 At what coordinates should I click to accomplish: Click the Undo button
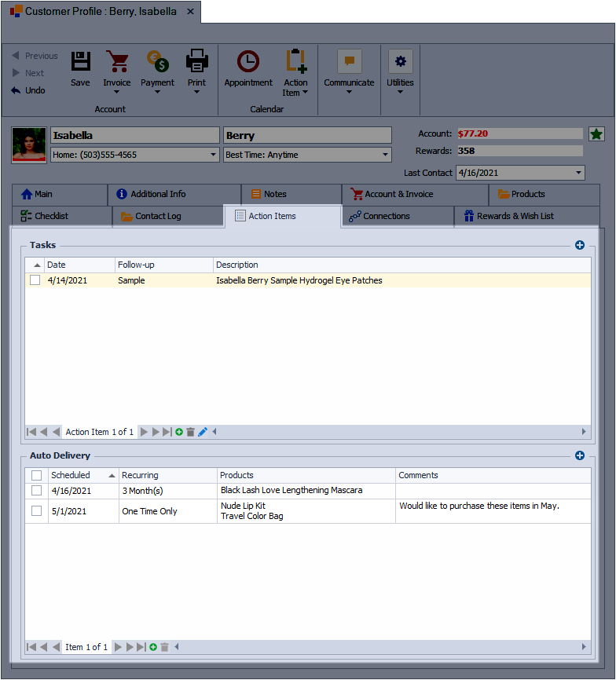28,90
